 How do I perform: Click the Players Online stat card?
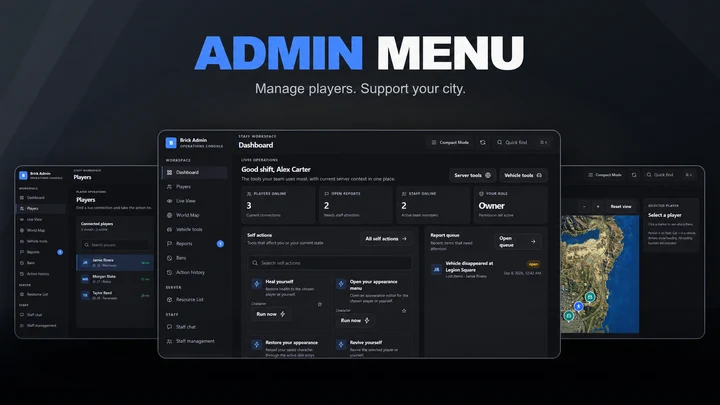point(278,204)
